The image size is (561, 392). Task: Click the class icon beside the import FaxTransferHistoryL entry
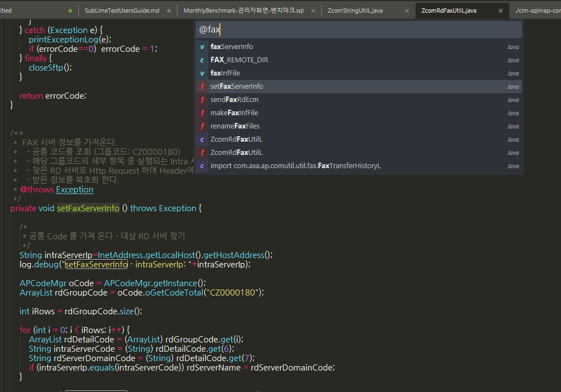[x=202, y=166]
